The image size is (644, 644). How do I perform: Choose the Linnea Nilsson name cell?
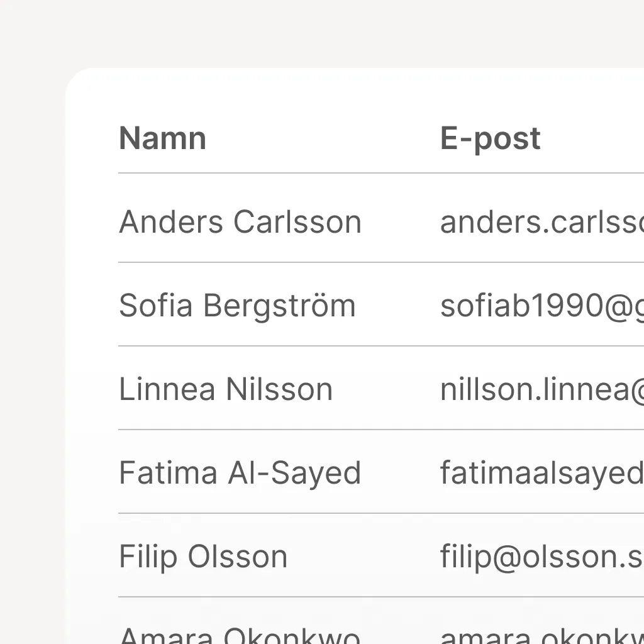(x=225, y=389)
